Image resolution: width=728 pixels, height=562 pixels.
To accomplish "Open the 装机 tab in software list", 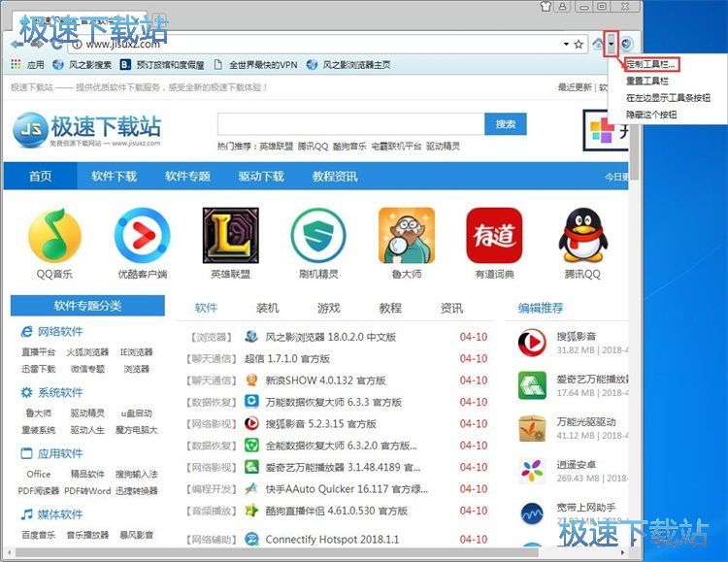I will click(x=267, y=308).
